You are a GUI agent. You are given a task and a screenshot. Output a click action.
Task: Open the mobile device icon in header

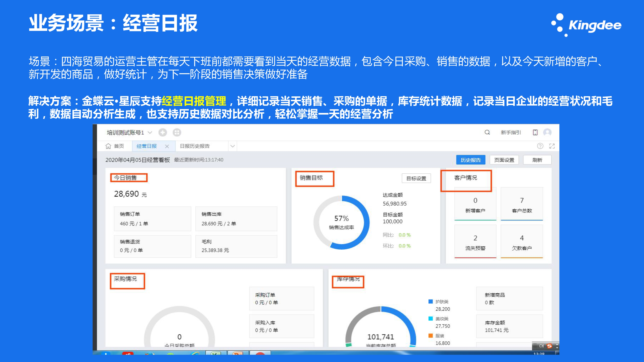click(x=535, y=132)
